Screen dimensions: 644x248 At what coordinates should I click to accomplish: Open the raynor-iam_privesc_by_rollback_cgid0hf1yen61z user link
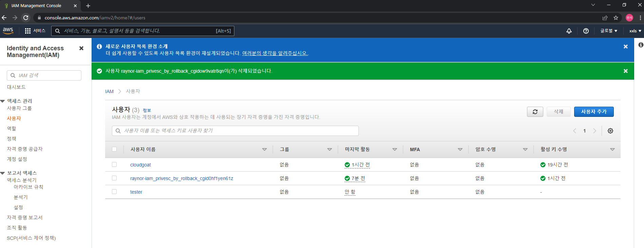182,178
